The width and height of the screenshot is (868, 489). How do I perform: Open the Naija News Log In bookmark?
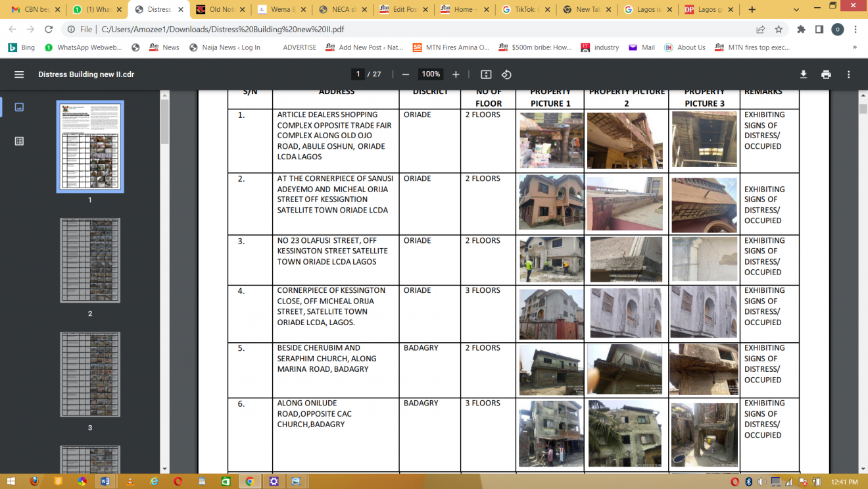[224, 47]
